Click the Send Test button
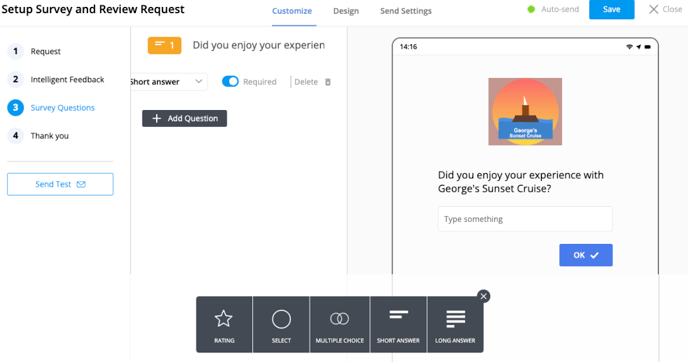This screenshot has height=362, width=688. [60, 184]
